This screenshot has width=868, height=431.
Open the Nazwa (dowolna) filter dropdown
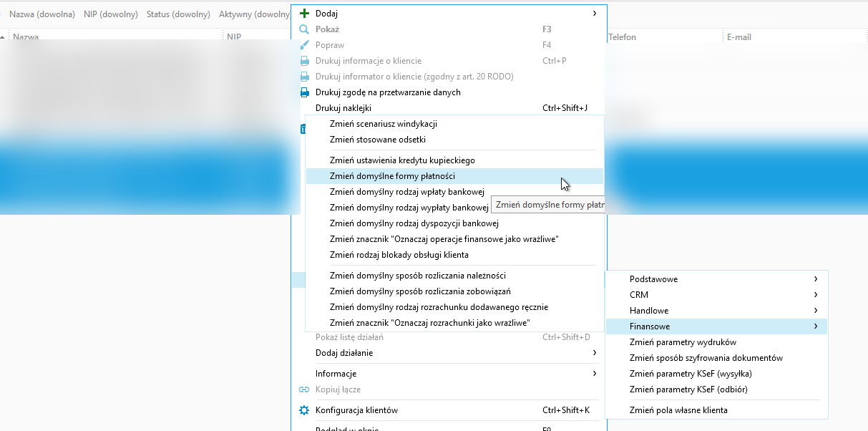(x=42, y=14)
